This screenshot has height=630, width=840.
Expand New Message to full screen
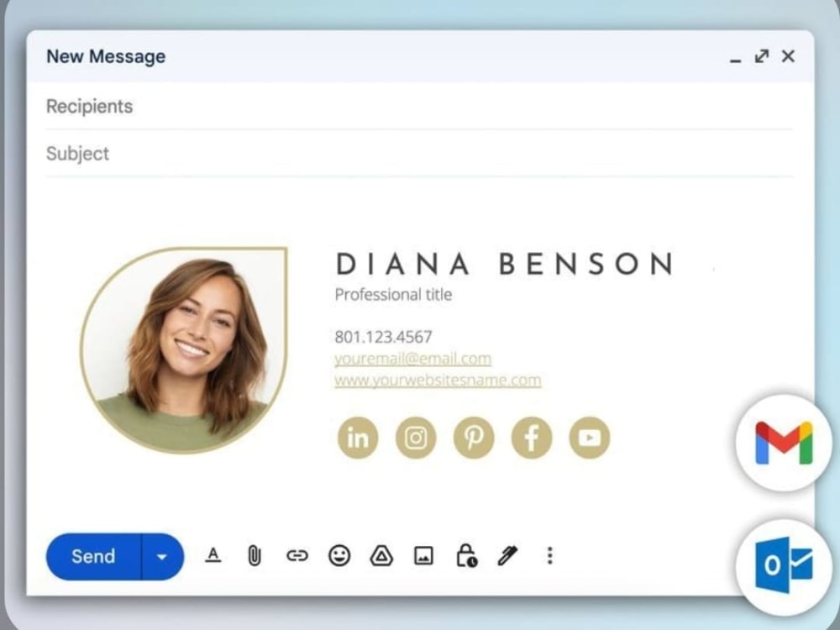(762, 56)
